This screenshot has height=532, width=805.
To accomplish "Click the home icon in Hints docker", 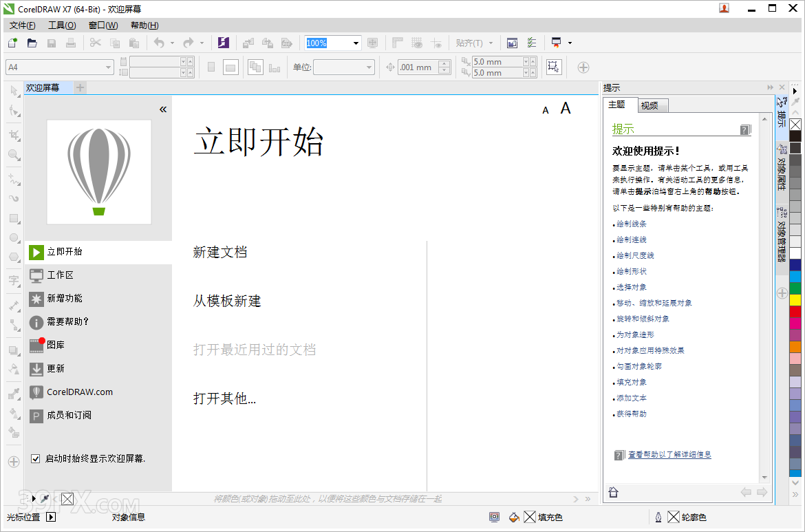I will tap(613, 492).
